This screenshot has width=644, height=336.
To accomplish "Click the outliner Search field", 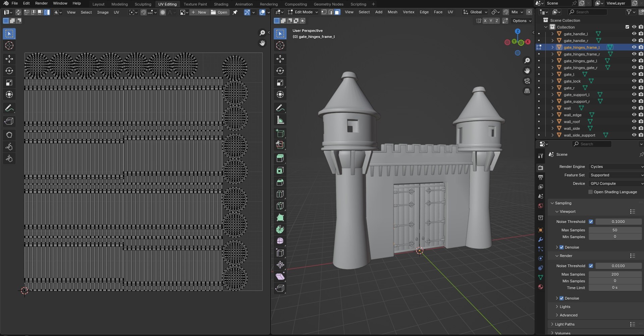I will [x=588, y=12].
